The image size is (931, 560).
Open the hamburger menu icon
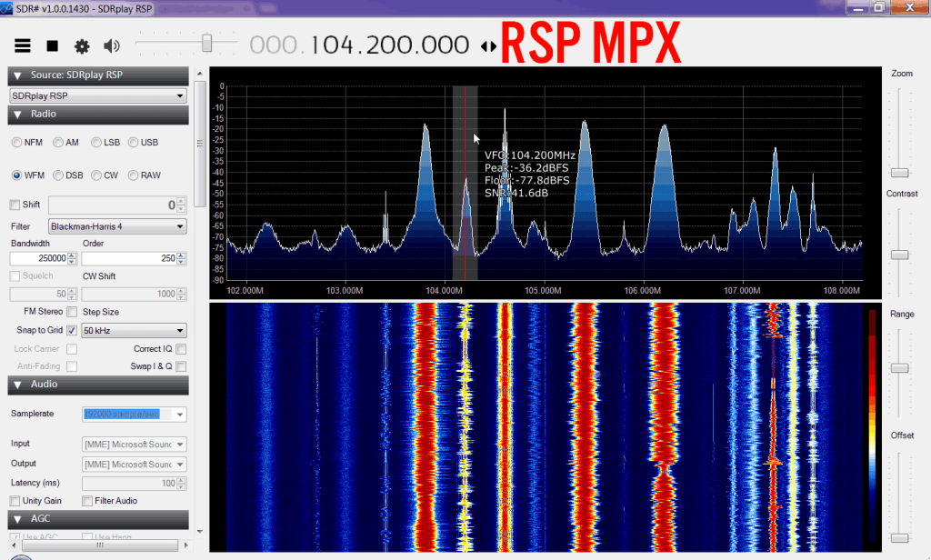pyautogui.click(x=23, y=45)
